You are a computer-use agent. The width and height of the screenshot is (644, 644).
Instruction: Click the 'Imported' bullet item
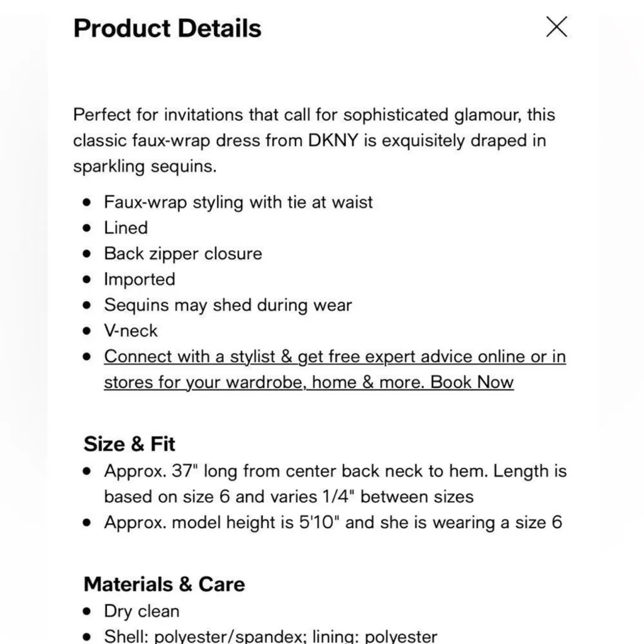tap(140, 279)
